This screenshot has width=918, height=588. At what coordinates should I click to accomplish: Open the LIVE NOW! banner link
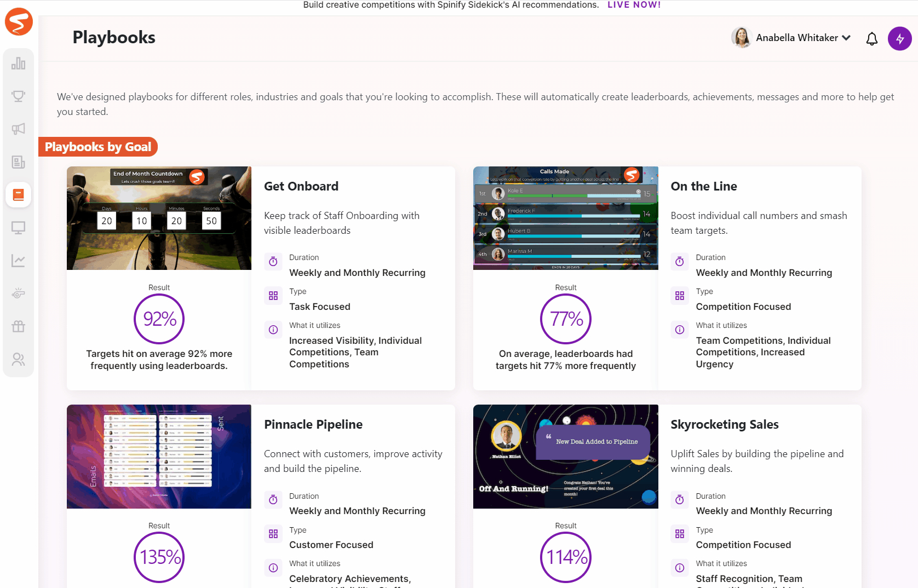click(634, 5)
